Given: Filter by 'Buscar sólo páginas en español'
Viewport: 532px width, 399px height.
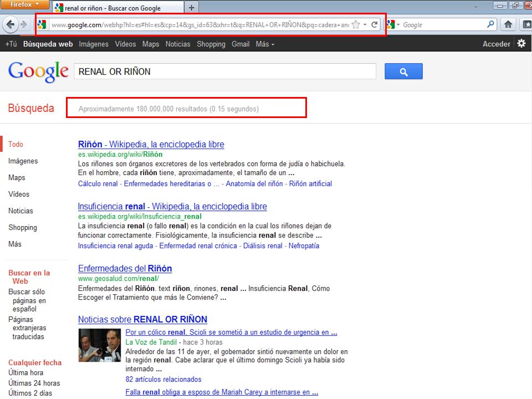Looking at the screenshot, I should [x=27, y=300].
